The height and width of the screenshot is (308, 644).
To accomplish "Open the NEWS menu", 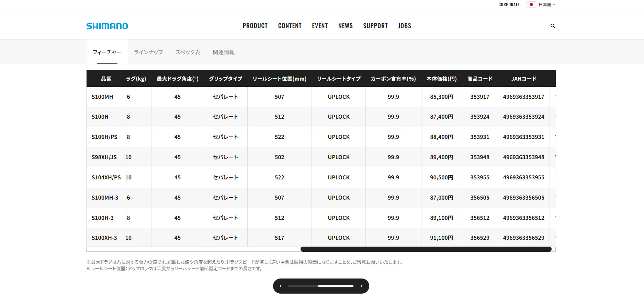I will (346, 26).
